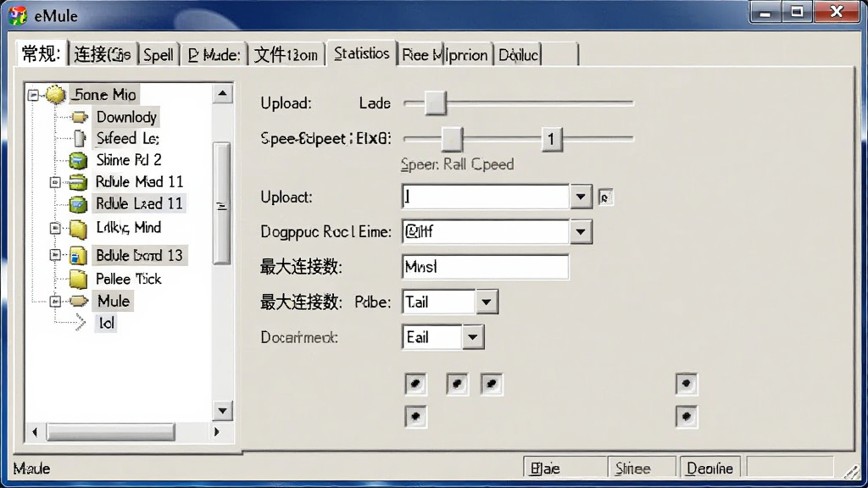Click the folder icon next to Downlody
This screenshot has height=488, width=868.
[80, 117]
